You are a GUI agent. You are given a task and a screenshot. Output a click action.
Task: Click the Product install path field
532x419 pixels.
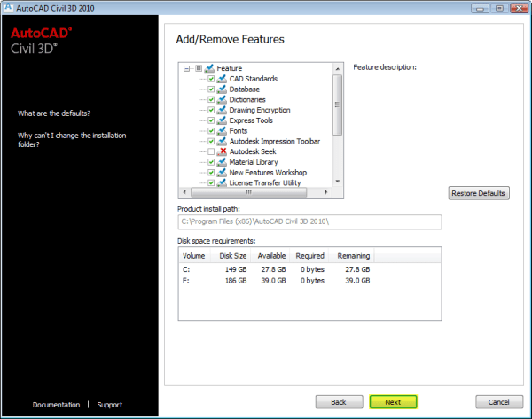click(x=309, y=222)
